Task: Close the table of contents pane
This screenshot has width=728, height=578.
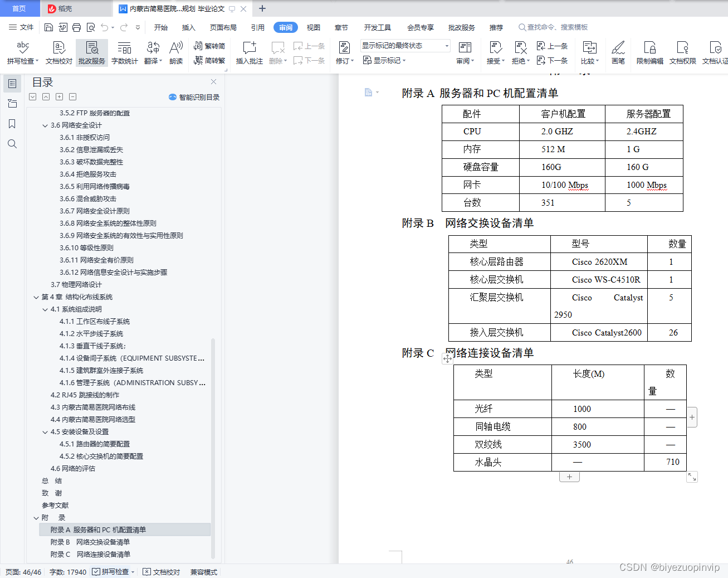Action: pos(213,82)
